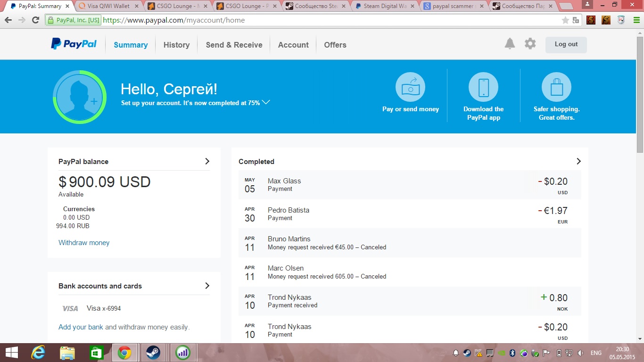The image size is (644, 362).
Task: Click the translate page icon in address bar
Action: coord(576,20)
